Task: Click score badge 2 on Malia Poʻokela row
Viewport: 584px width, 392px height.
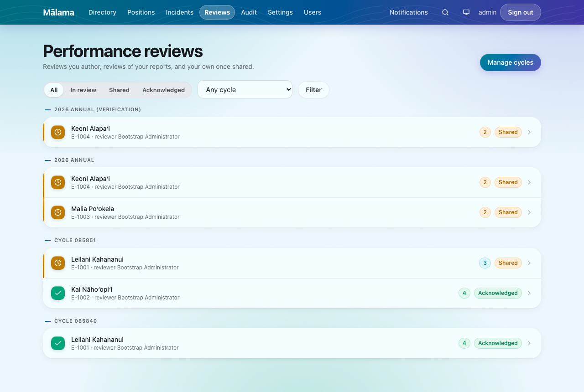Action: pos(485,212)
